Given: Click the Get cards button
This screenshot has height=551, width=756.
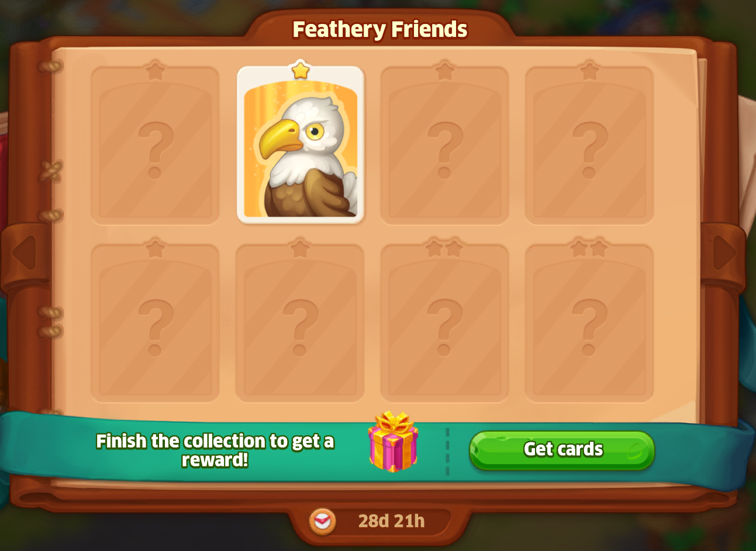Looking at the screenshot, I should [562, 450].
